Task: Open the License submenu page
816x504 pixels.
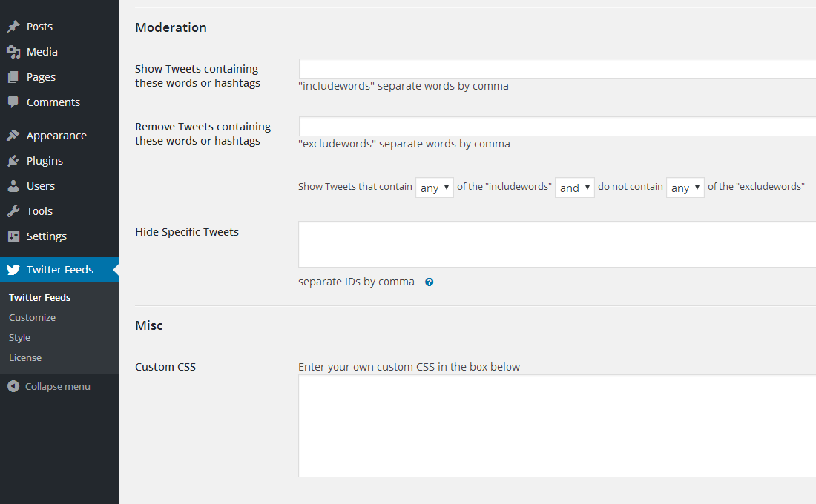Action: [x=25, y=357]
